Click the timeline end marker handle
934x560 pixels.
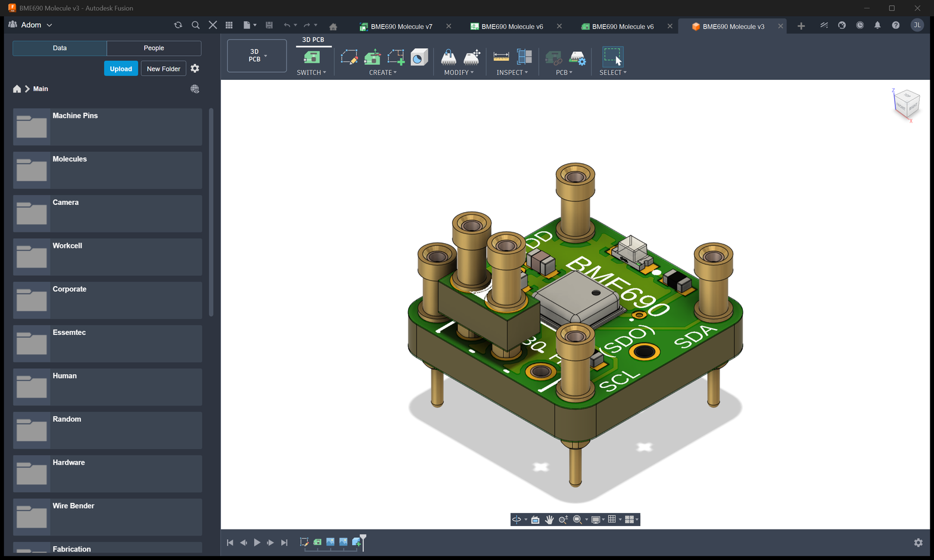(x=363, y=542)
